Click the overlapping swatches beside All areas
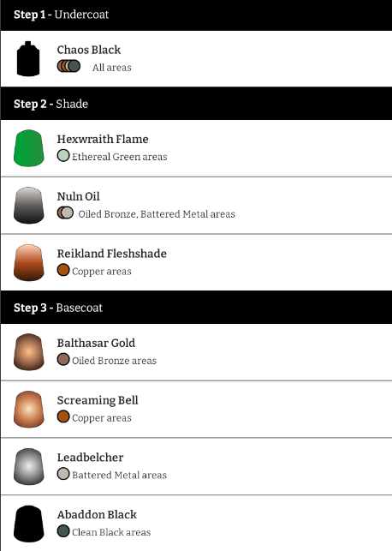Screen dimensions: 392x551 pyautogui.click(x=68, y=66)
